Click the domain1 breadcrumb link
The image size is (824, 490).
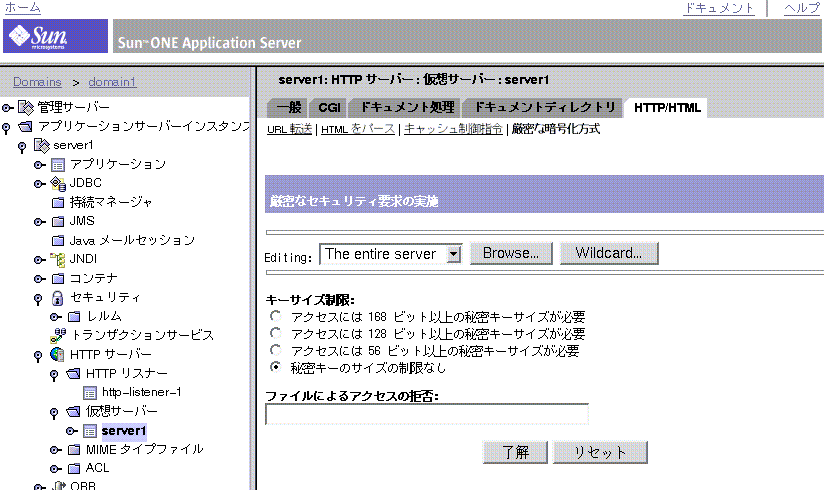point(112,82)
